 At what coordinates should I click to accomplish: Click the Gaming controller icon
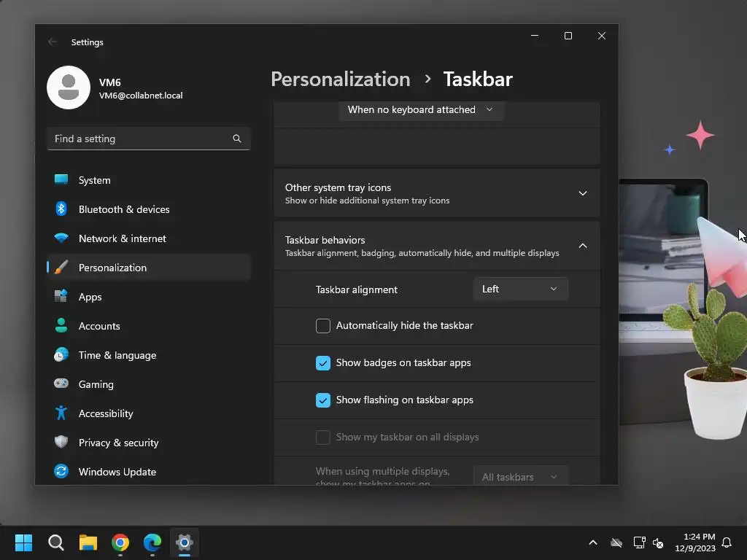[61, 384]
